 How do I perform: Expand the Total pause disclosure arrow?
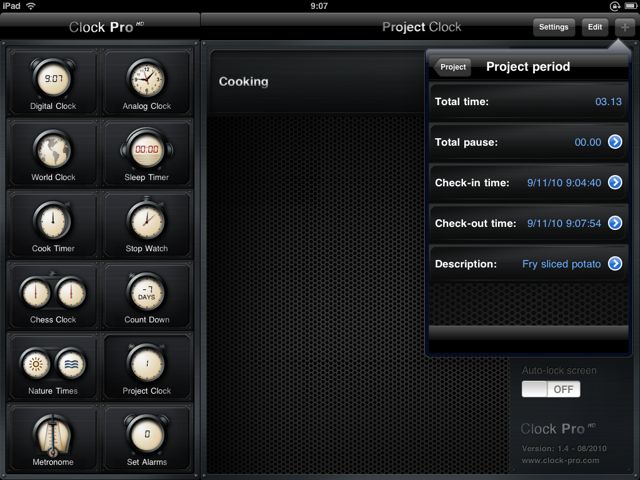615,142
